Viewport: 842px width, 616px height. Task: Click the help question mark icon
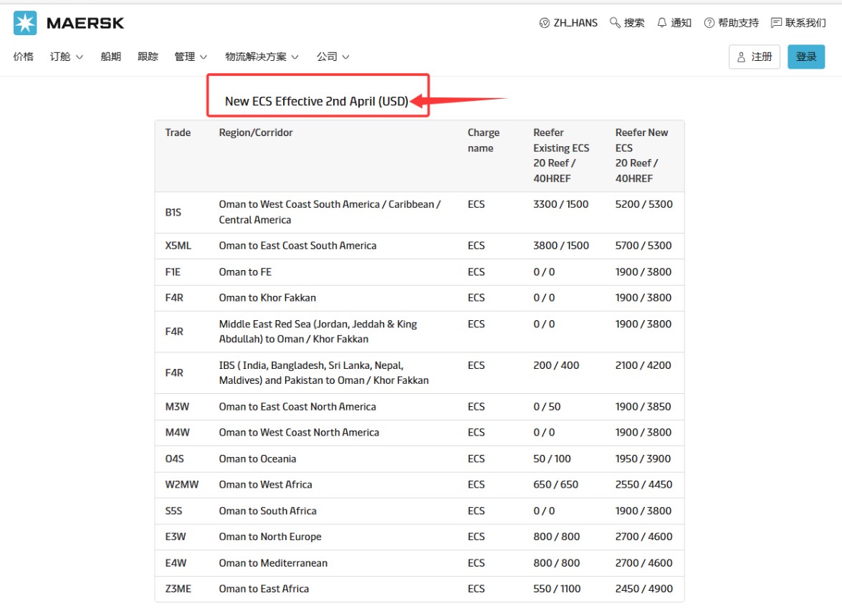point(709,23)
